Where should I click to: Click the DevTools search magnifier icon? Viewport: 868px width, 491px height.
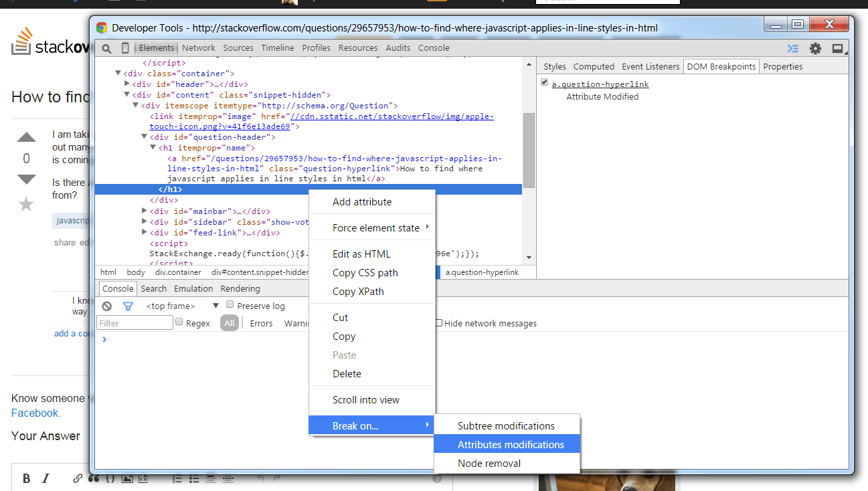point(106,48)
